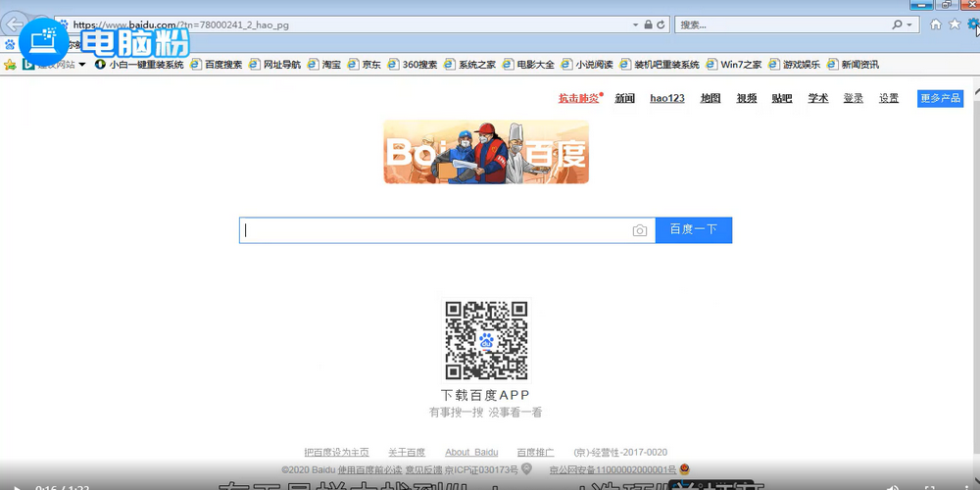
Task: Open 小白一键重装系统 favorite
Action: pyautogui.click(x=139, y=65)
